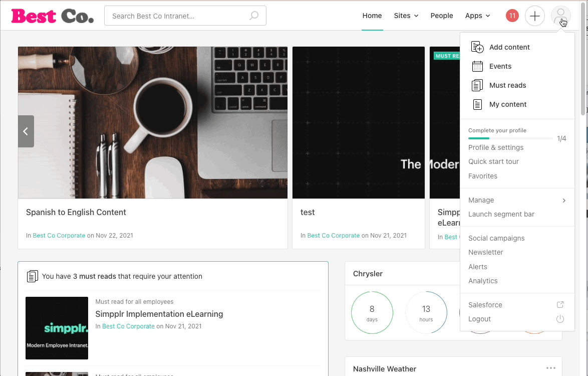Viewport: 588px width, 376px height.
Task: Open Spanish to English Content title
Action: pos(76,212)
